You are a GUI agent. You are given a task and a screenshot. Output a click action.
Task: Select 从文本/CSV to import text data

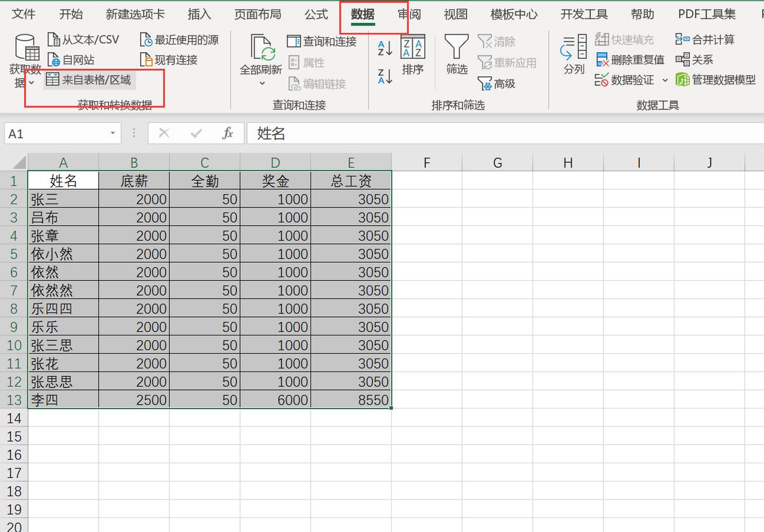coord(85,39)
